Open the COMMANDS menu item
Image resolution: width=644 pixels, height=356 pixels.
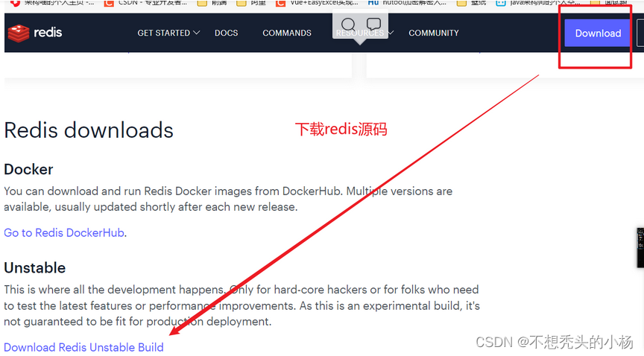pos(287,33)
